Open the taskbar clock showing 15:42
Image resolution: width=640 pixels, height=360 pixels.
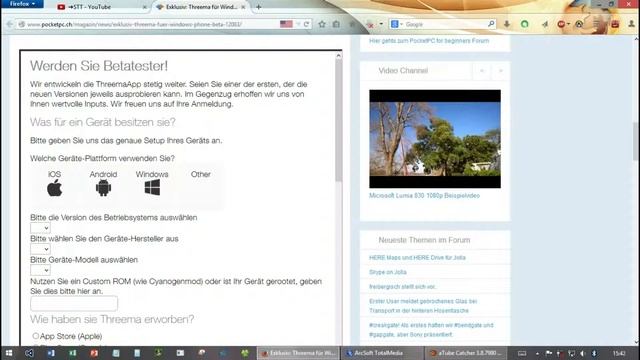619,353
